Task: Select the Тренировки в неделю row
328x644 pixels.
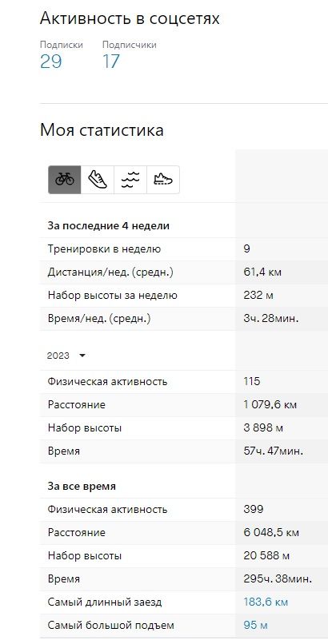Action: (184, 249)
